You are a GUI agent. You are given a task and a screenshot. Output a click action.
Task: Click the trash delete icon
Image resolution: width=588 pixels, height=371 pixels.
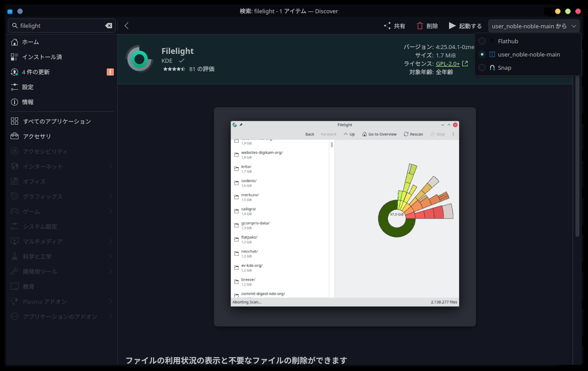[420, 26]
